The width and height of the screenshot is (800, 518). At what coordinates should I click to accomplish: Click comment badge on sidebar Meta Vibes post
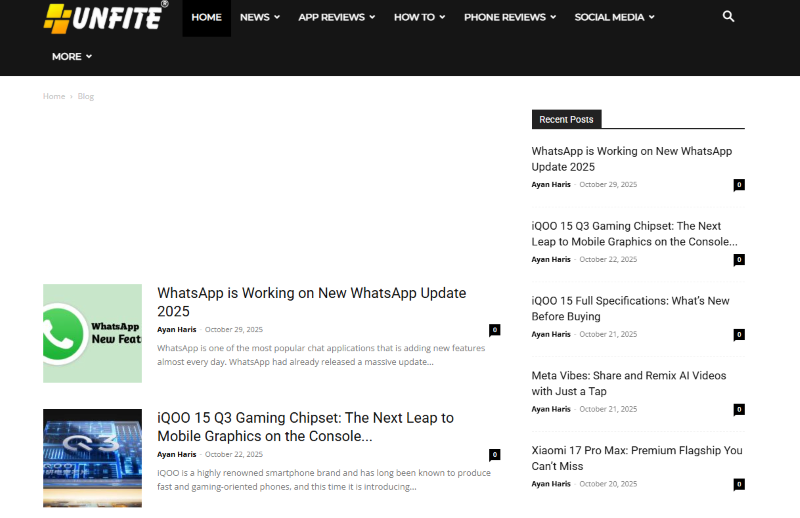coord(739,409)
